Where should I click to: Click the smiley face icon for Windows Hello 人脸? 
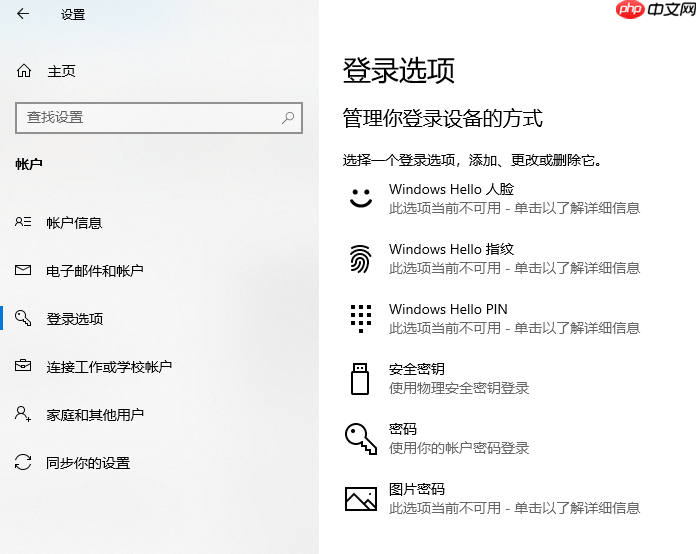[x=361, y=198]
